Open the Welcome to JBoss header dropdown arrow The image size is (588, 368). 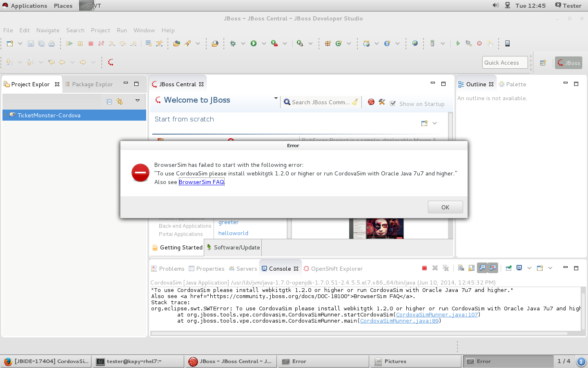pos(276,98)
